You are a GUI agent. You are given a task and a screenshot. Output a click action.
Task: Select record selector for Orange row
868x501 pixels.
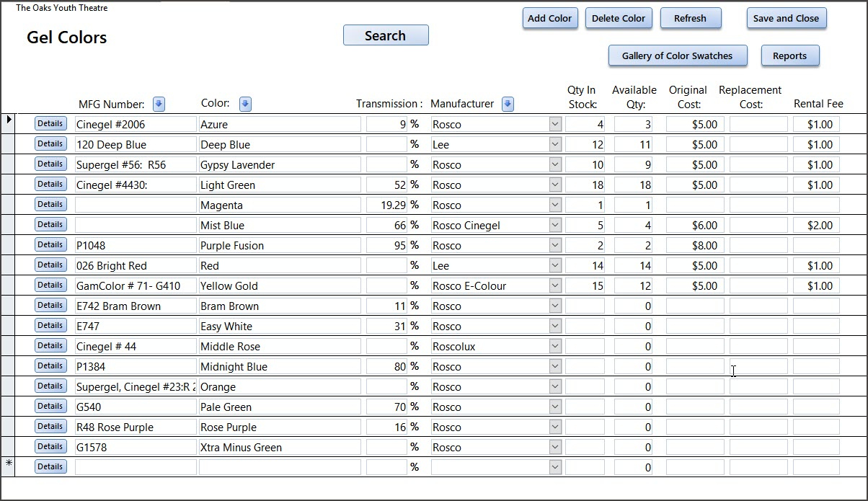[9, 386]
